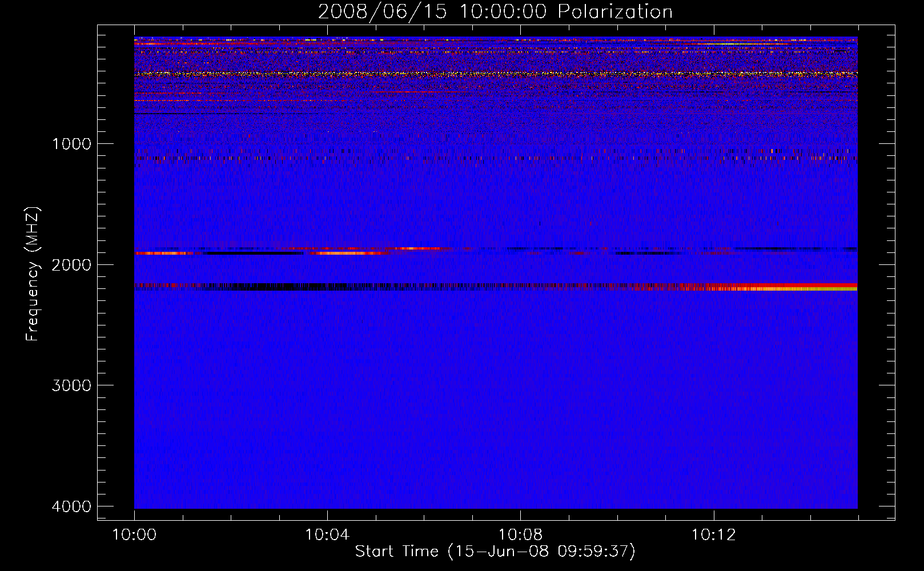Click the plot title '2008/06/15 10:00:00 Polarization'
This screenshot has height=571, width=924.
tap(495, 11)
